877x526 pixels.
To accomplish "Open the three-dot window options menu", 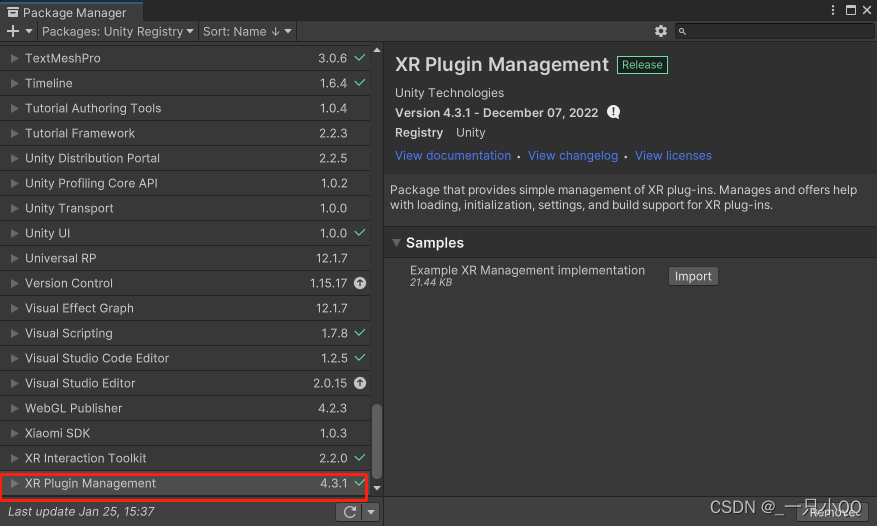I will click(833, 10).
